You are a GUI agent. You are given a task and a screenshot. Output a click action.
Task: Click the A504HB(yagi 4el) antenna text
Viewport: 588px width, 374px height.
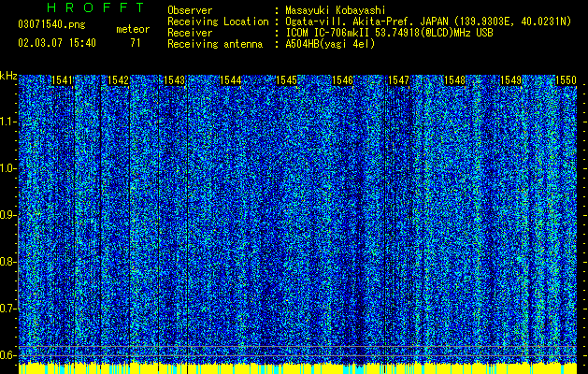[x=330, y=44]
